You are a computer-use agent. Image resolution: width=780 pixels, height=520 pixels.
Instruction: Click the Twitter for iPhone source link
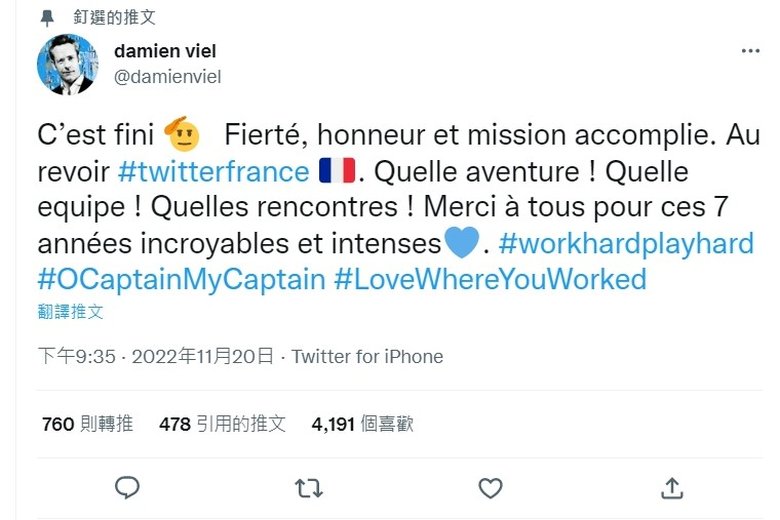tap(367, 356)
